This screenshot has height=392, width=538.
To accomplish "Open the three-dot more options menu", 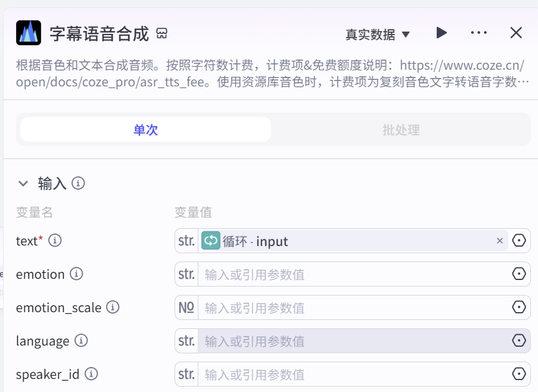I will [x=478, y=33].
